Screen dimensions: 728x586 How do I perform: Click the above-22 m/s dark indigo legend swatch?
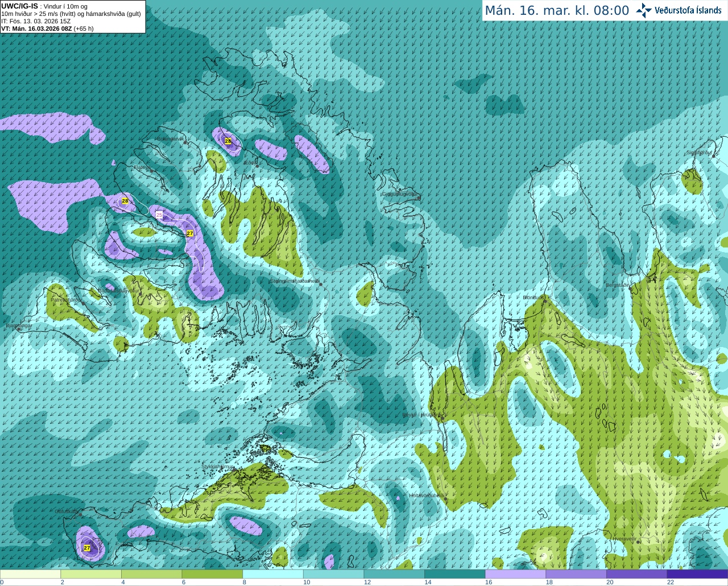[x=698, y=574]
